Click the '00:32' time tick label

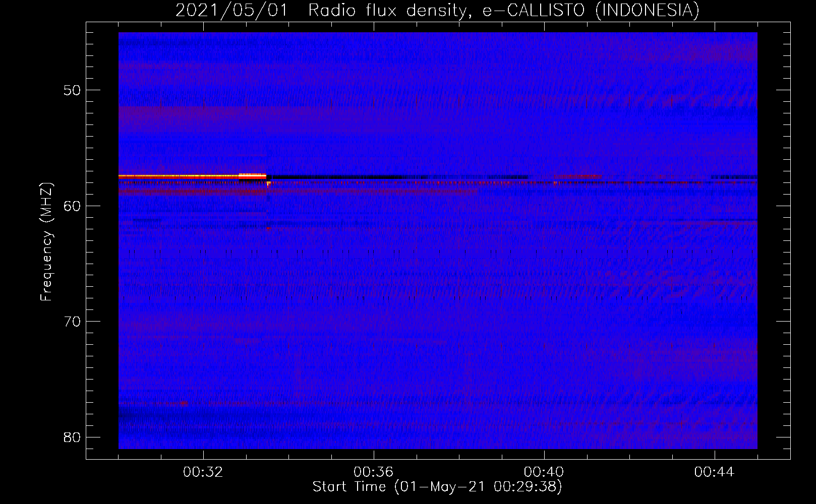203,472
